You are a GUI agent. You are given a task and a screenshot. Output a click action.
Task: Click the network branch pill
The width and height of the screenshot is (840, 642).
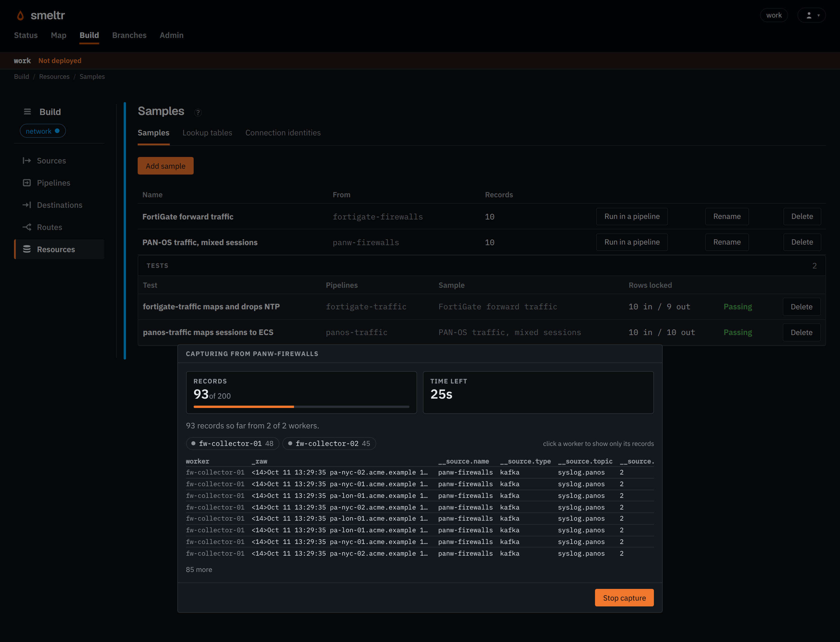(x=43, y=131)
